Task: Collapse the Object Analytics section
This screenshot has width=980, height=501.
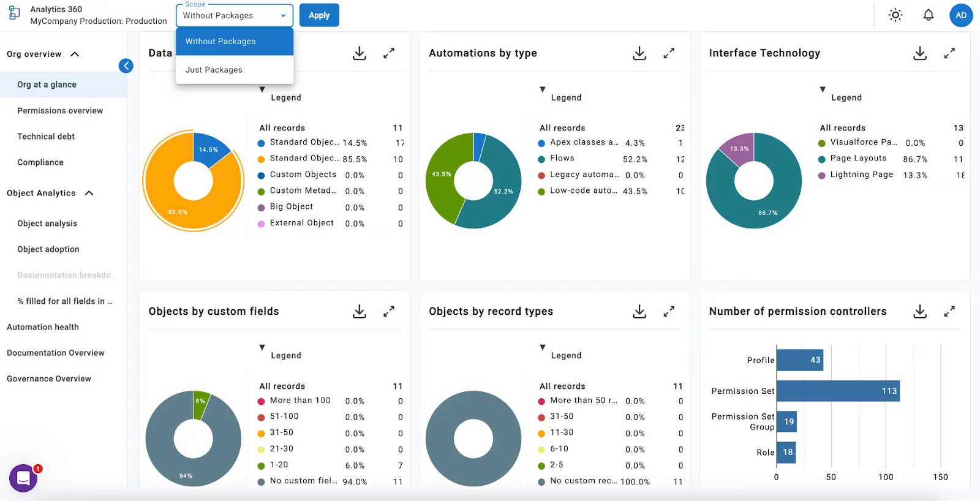Action: coord(89,194)
